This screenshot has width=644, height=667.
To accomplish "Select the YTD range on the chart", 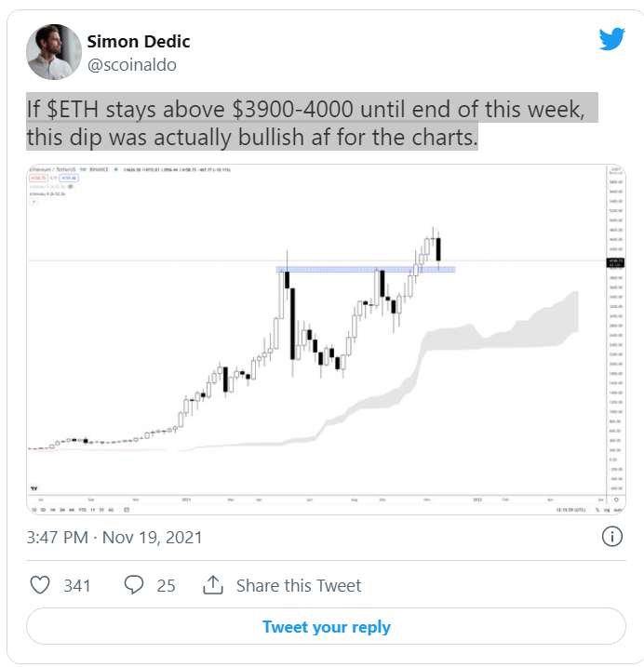I will [x=82, y=510].
